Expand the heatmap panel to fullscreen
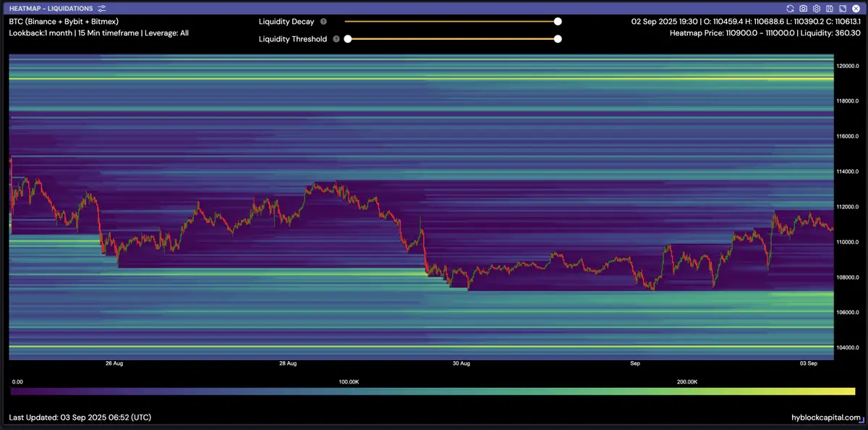The image size is (868, 430). [x=843, y=9]
